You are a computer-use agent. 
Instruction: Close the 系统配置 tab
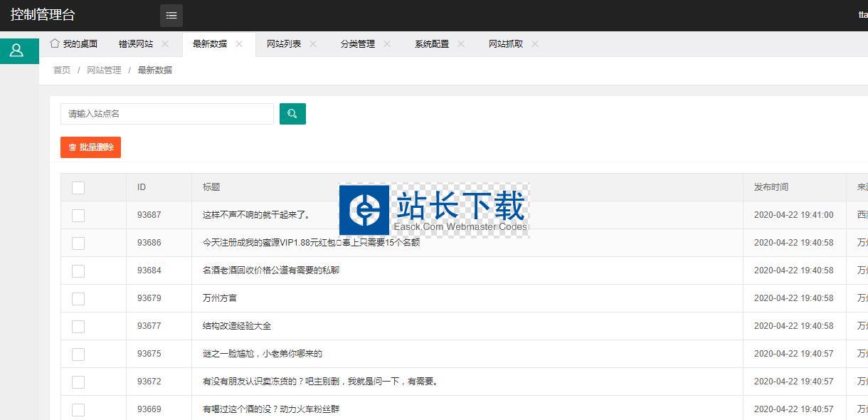click(x=461, y=44)
